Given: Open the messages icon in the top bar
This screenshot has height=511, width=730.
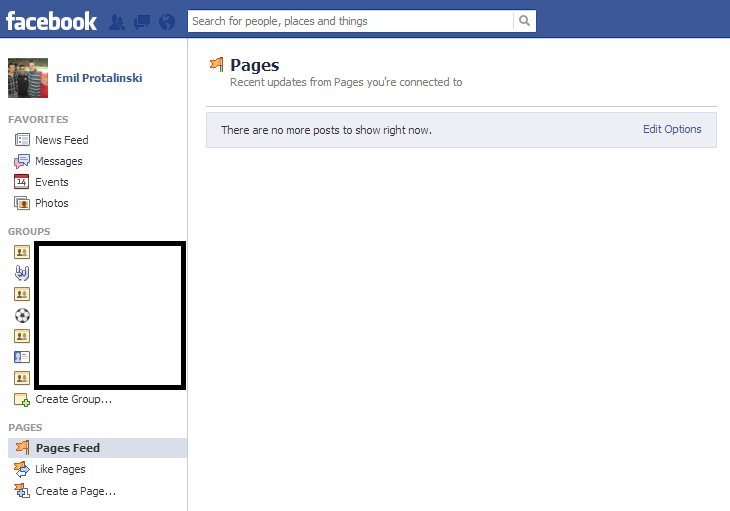Looking at the screenshot, I should pos(142,22).
